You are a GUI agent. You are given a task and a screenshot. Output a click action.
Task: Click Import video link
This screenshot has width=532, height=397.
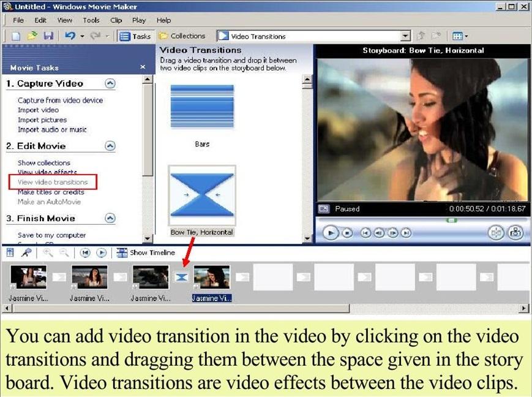(x=38, y=110)
